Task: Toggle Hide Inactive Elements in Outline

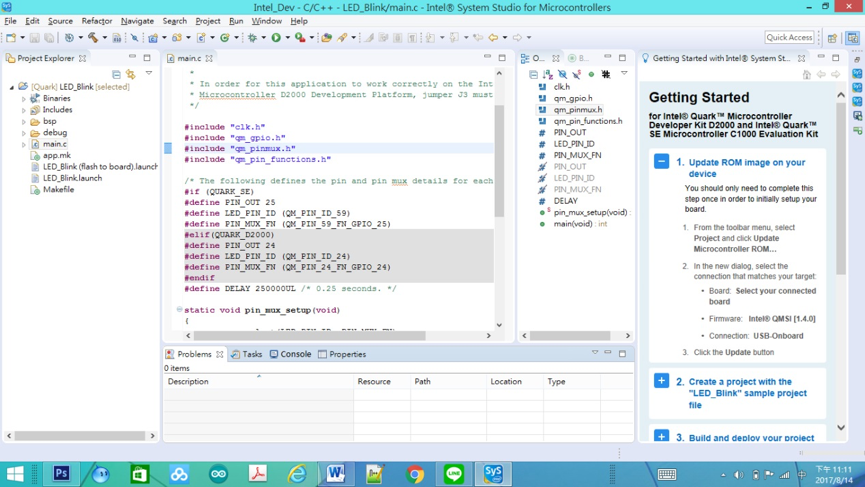Action: pos(606,74)
